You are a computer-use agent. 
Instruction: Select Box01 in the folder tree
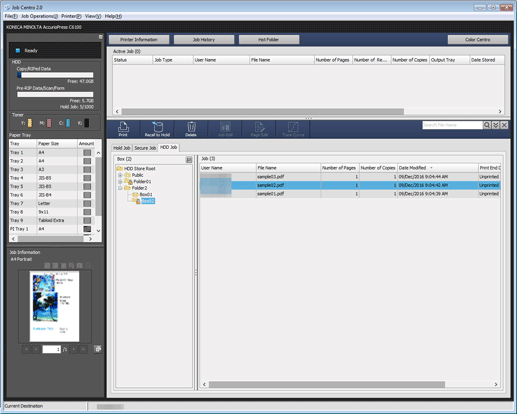click(146, 194)
